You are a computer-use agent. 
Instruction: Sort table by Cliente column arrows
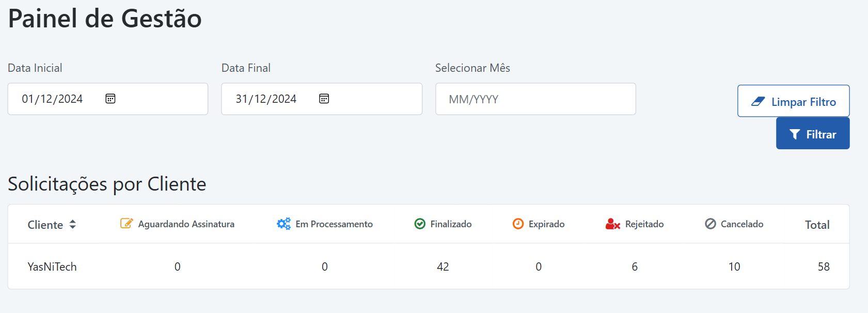pyautogui.click(x=73, y=224)
